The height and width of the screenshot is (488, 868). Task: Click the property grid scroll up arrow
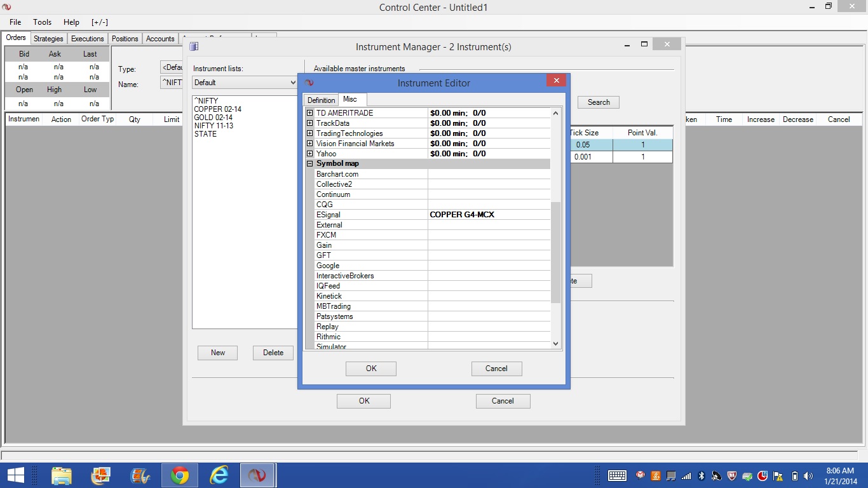pyautogui.click(x=555, y=113)
